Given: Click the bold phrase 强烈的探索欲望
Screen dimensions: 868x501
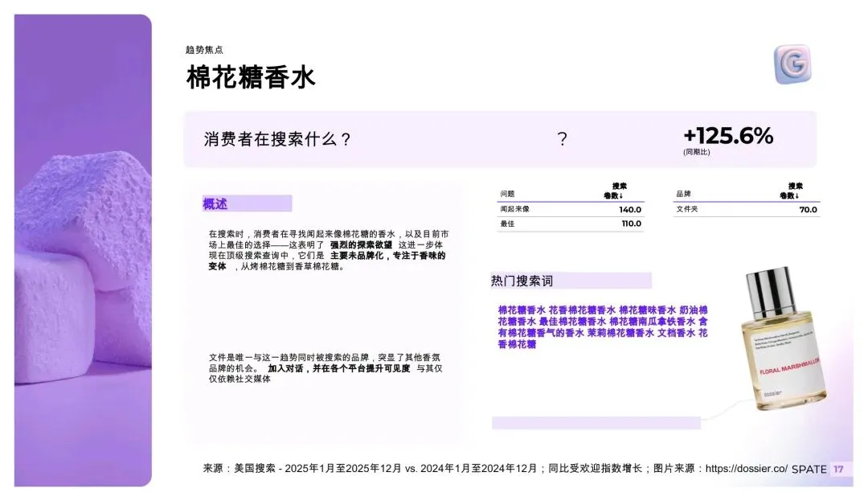Looking at the screenshot, I should tap(361, 244).
